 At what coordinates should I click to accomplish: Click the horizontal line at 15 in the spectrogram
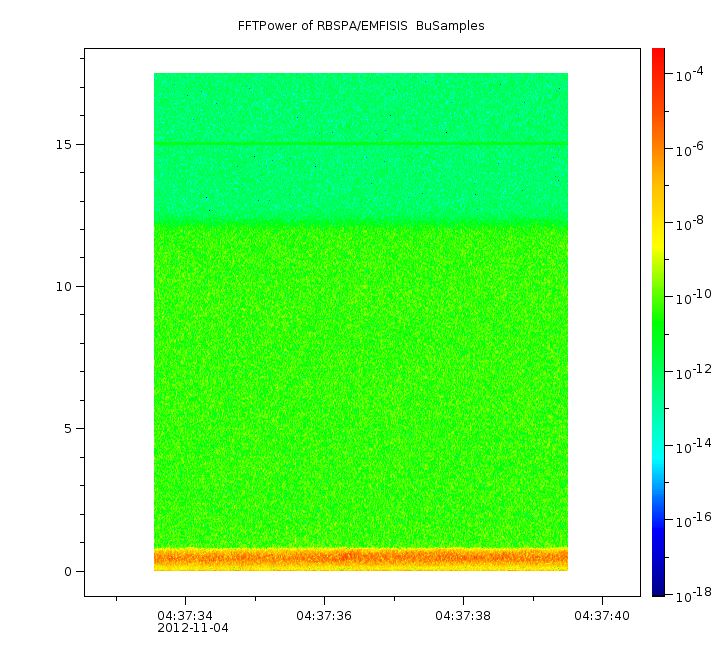click(x=360, y=145)
